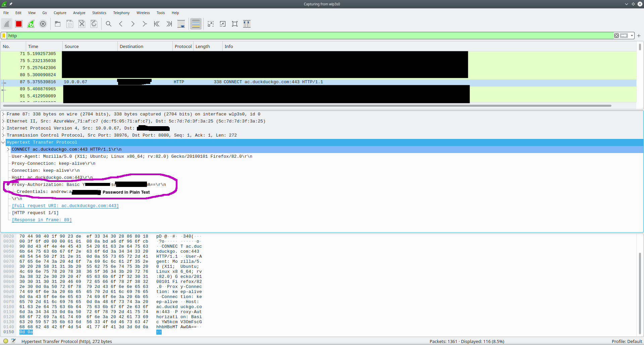
Task: Follow the Response in frame: 89 link
Action: click(x=42, y=220)
